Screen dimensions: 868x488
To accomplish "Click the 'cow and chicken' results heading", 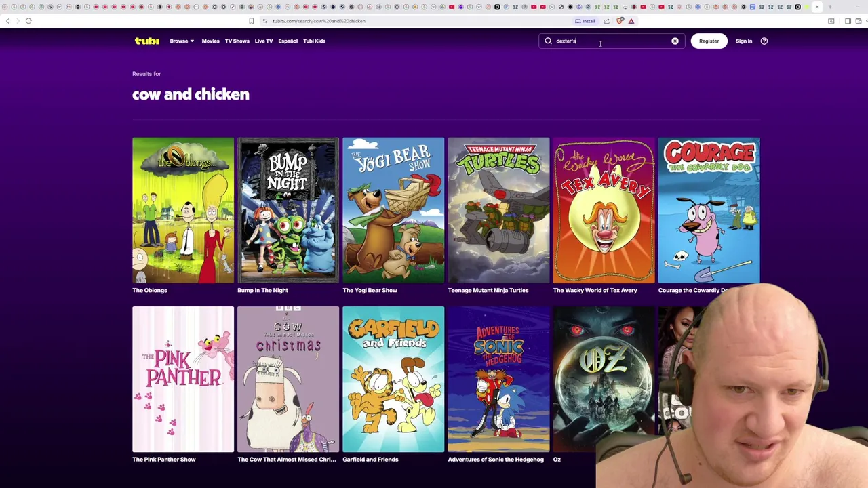I will pos(191,94).
